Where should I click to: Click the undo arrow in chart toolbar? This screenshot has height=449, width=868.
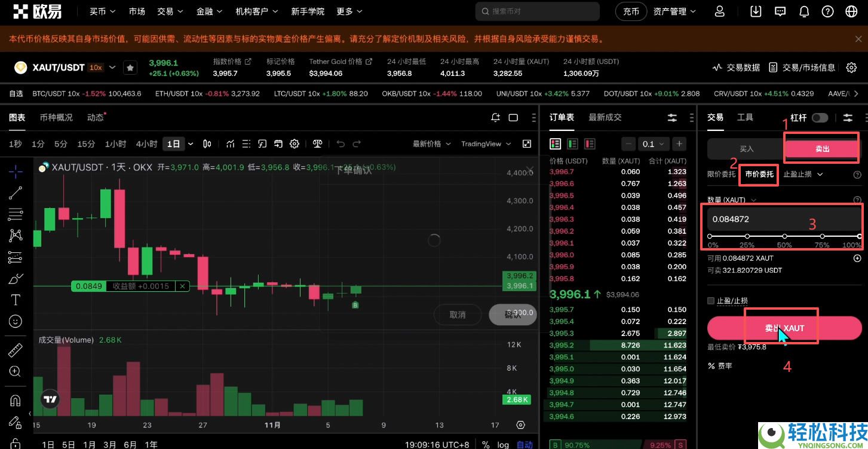pyautogui.click(x=341, y=143)
